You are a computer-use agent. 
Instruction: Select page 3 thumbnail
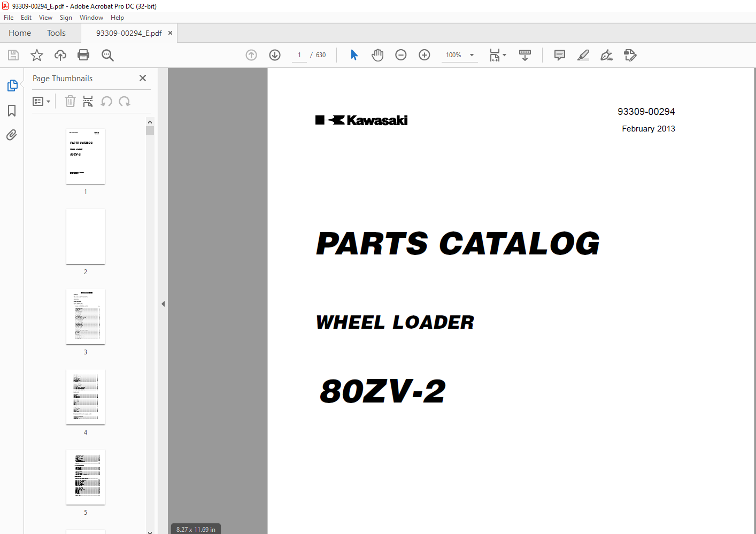[x=86, y=317]
